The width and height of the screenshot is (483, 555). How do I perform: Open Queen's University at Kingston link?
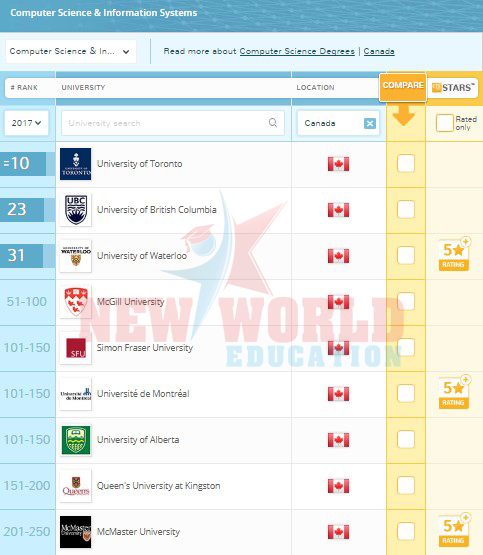click(x=159, y=486)
